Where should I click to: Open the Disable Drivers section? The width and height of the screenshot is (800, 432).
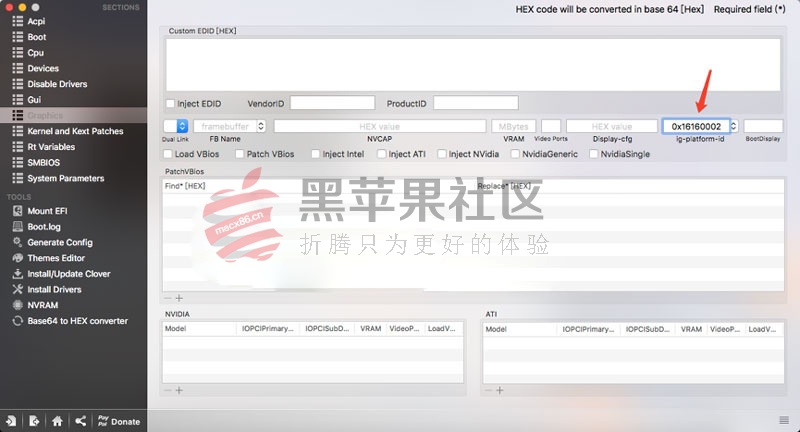click(57, 84)
